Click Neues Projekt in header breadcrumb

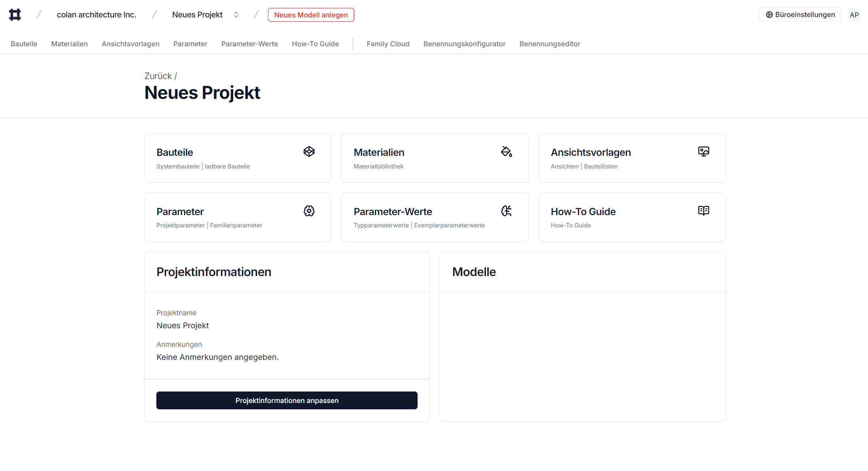point(198,15)
